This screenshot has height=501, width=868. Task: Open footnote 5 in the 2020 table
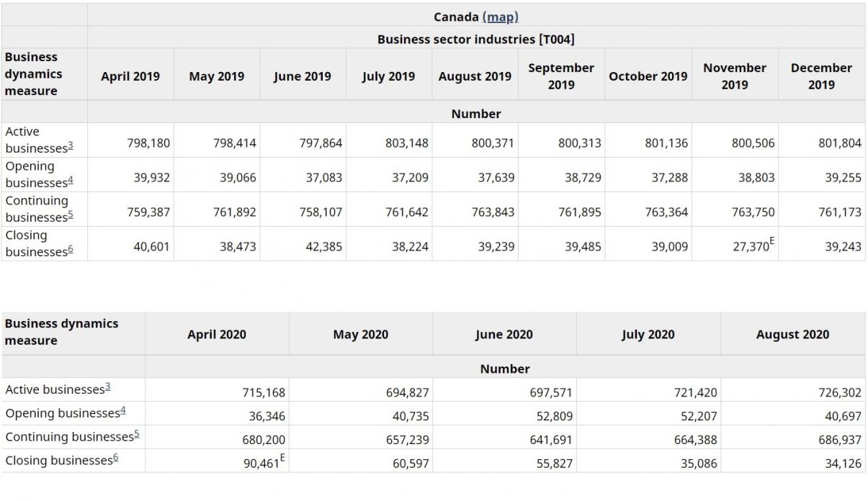[136, 435]
